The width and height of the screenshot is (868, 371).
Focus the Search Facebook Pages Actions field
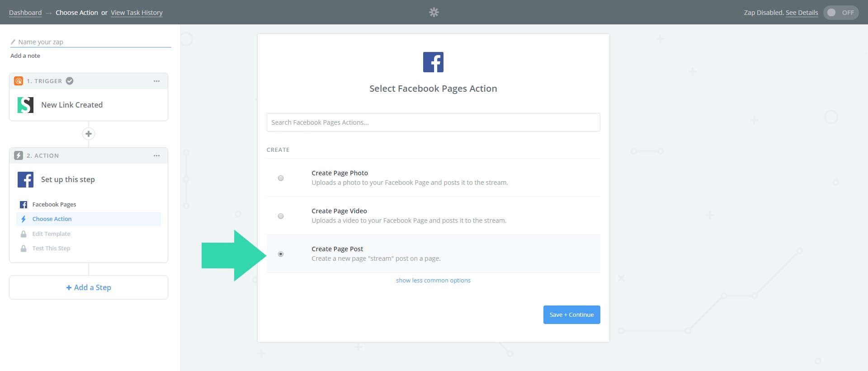pyautogui.click(x=433, y=122)
